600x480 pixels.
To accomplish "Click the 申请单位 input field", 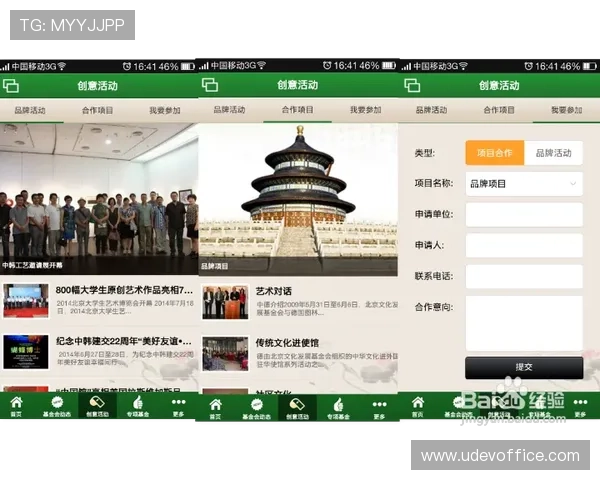I will point(524,215).
